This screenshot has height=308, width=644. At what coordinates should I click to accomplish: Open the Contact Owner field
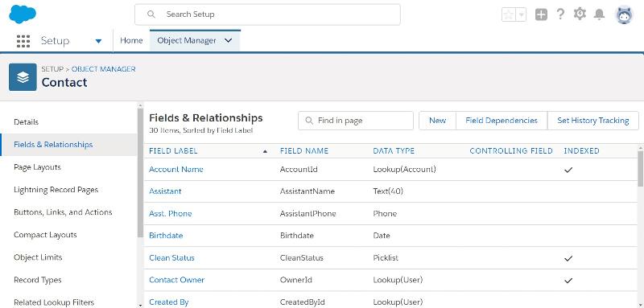point(176,280)
